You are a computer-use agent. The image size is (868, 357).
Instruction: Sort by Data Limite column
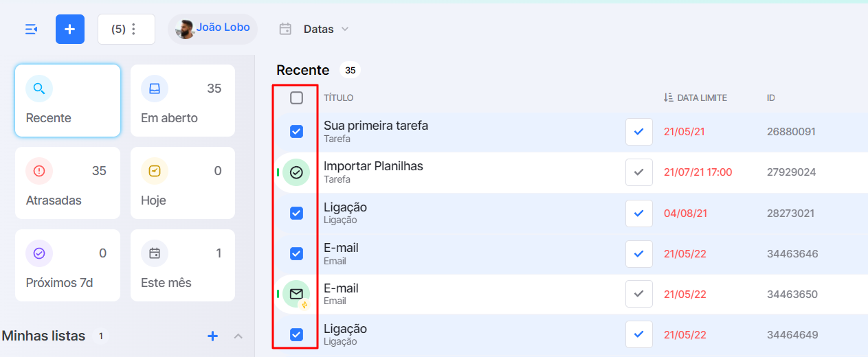[695, 98]
